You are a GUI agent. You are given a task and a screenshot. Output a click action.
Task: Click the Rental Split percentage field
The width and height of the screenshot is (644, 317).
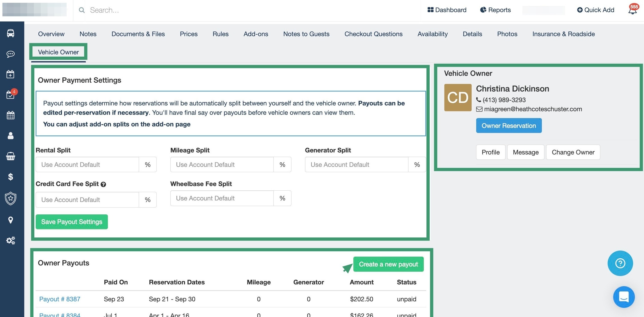87,165
